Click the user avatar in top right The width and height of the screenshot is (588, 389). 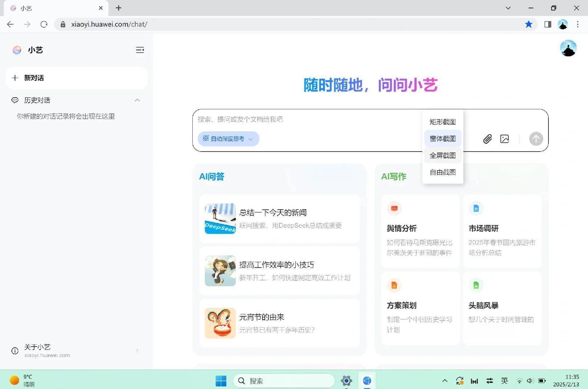pos(568,48)
